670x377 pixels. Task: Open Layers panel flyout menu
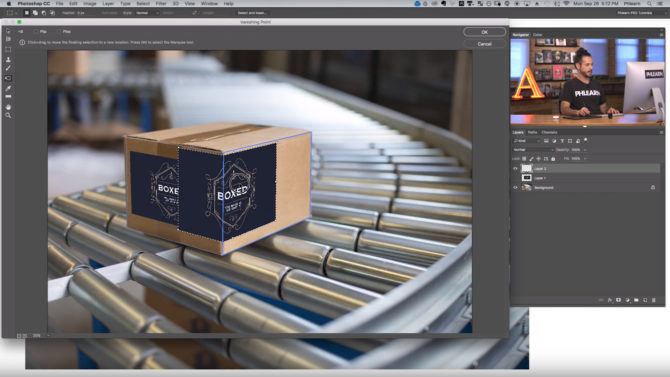click(x=661, y=132)
